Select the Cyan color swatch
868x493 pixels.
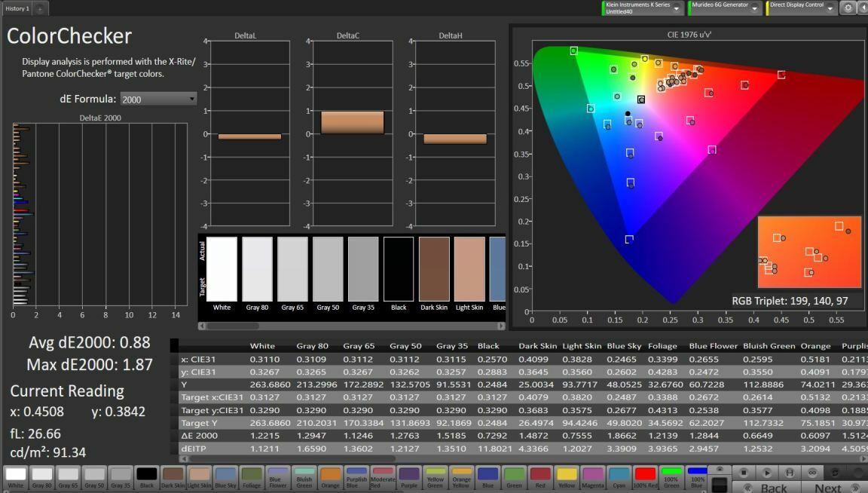click(x=619, y=471)
